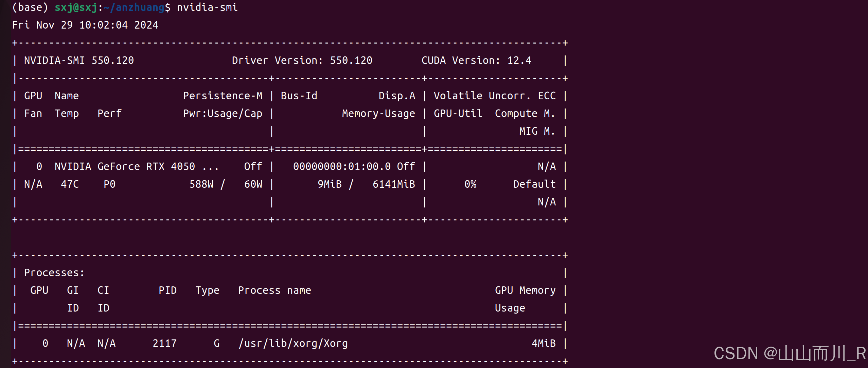Click the 'Persistence-M' column header
This screenshot has height=368, width=868.
(x=223, y=96)
